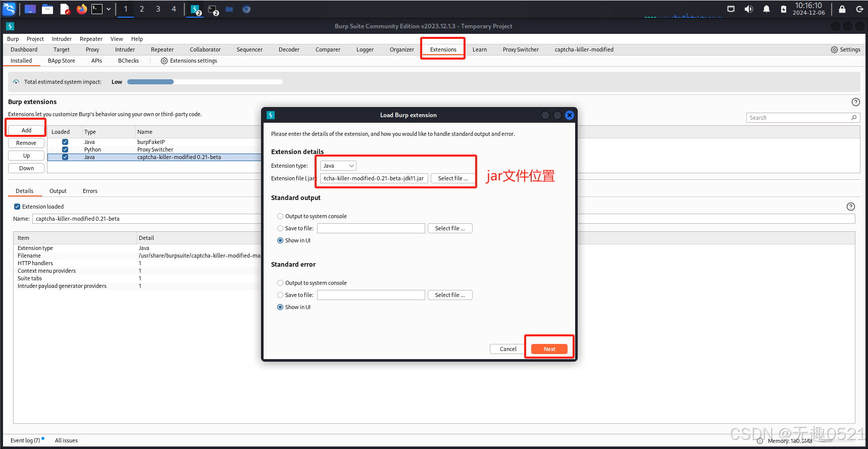Screen dimensions: 868x449
Task: Open the round blue app in the taskbar
Action: click(x=246, y=9)
